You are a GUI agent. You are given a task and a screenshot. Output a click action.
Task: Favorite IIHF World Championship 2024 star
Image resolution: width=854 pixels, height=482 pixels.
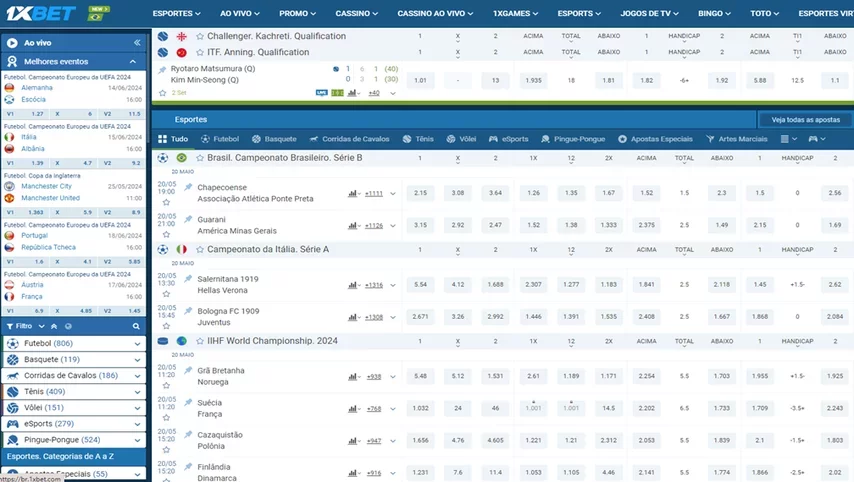pyautogui.click(x=200, y=341)
